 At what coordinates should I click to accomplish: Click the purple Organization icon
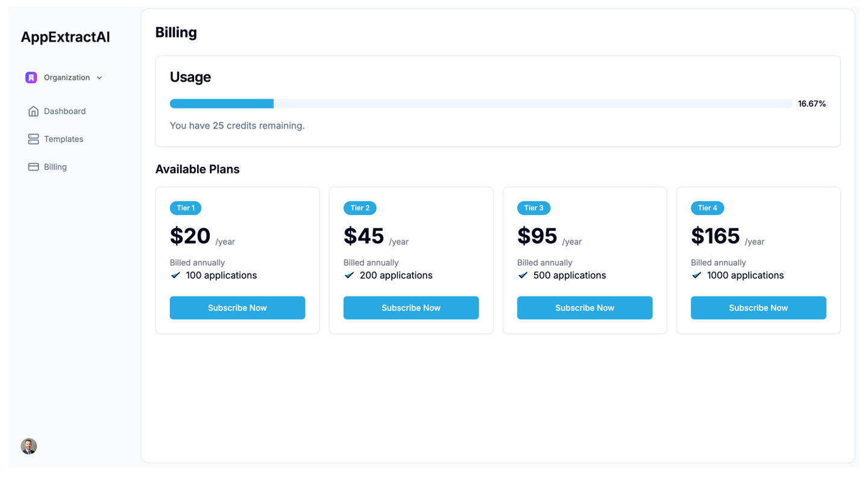tap(31, 77)
